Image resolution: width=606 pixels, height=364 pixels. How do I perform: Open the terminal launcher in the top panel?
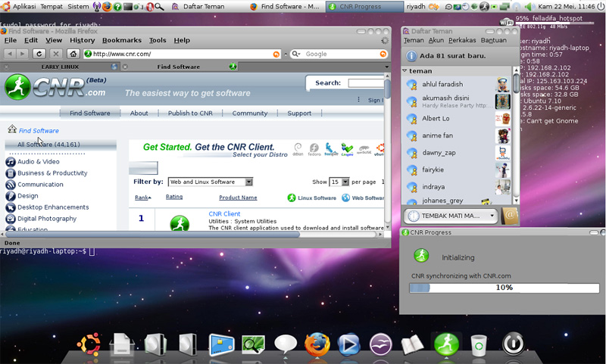[x=127, y=7]
